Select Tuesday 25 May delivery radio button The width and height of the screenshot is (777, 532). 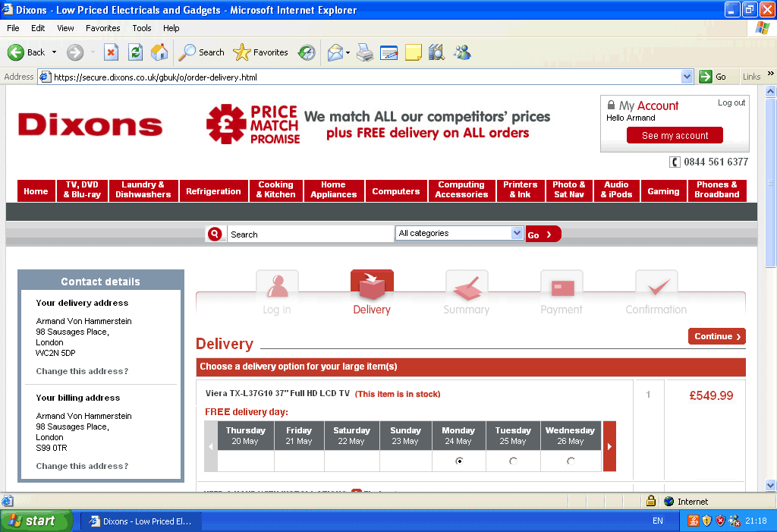pos(514,461)
